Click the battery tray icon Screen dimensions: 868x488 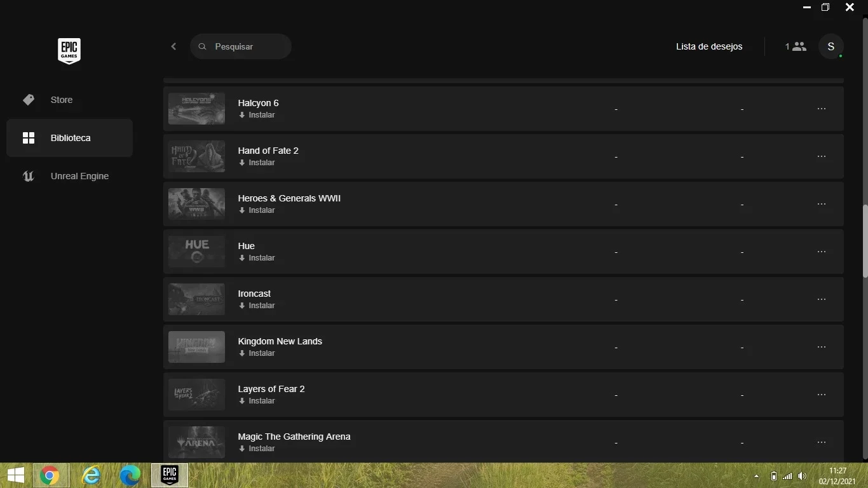[773, 476]
